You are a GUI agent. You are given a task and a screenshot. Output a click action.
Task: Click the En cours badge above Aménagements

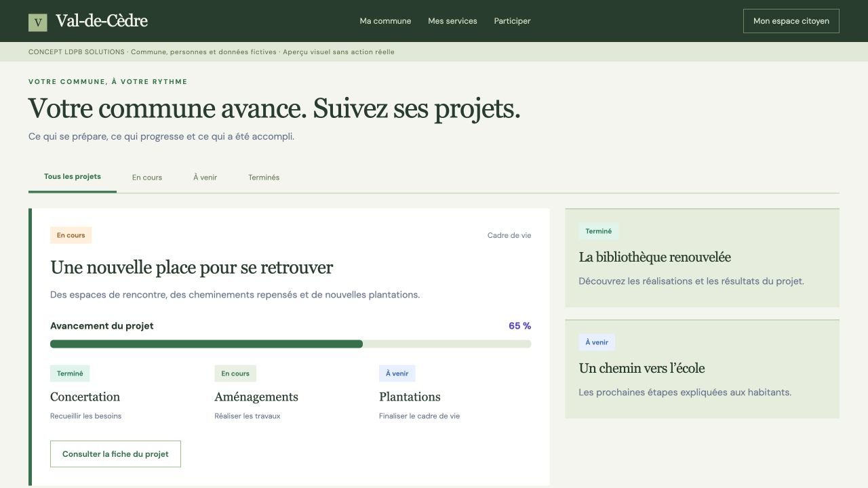click(235, 373)
